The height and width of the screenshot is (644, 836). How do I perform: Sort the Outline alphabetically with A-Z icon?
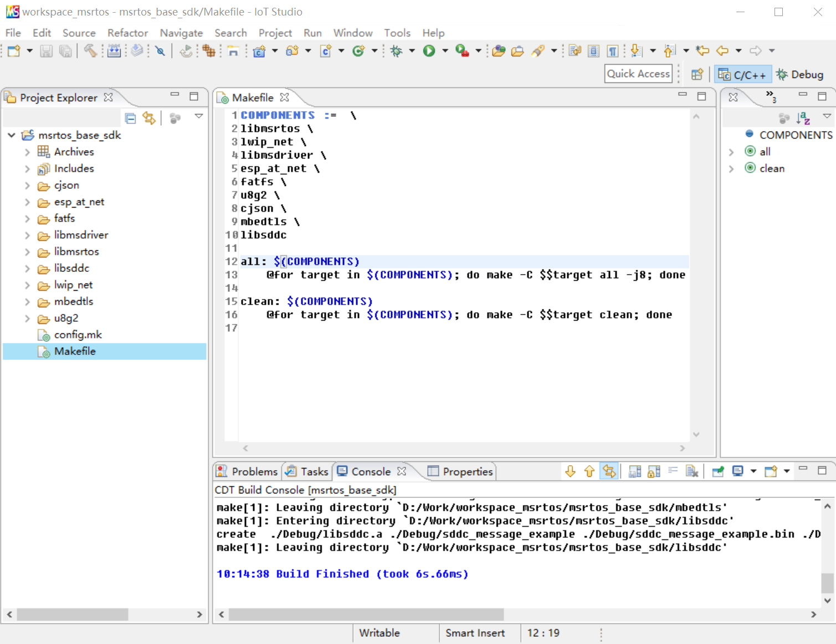[803, 118]
